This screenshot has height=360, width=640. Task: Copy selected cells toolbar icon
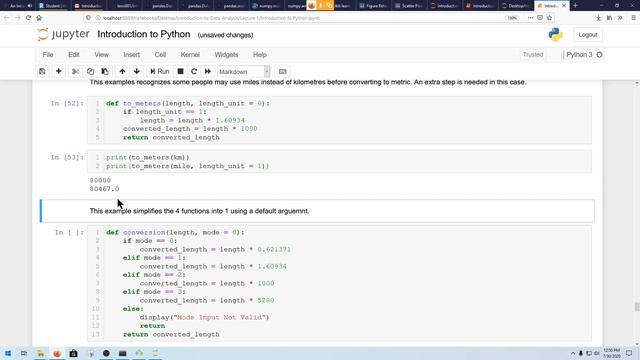coord(90,71)
